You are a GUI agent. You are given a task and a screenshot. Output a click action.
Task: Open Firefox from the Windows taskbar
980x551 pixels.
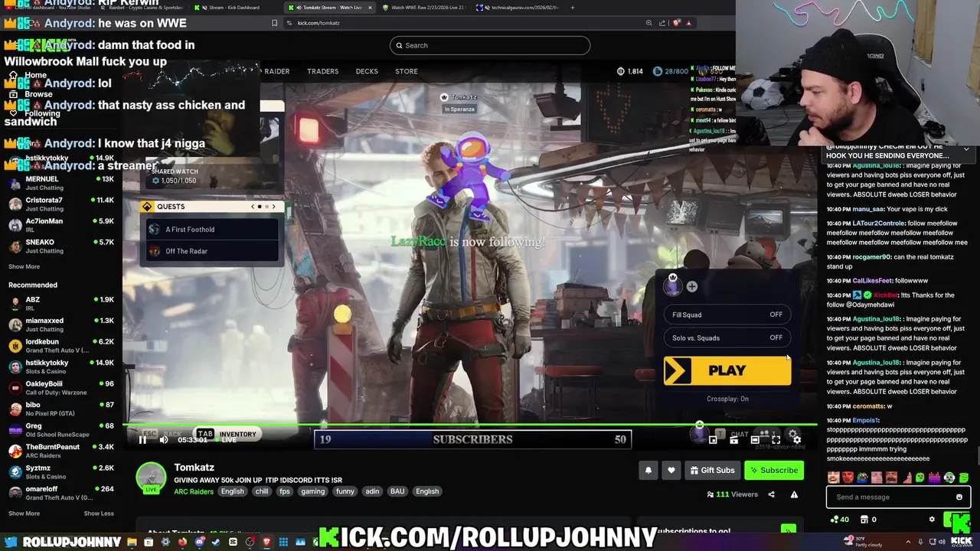pos(182,542)
